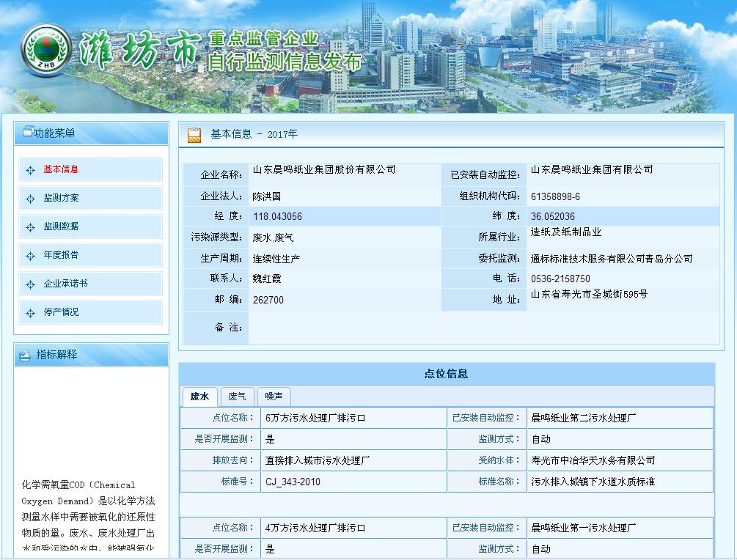Click the 指标解释 panel header icon
The width and height of the screenshot is (737, 560).
(25, 355)
